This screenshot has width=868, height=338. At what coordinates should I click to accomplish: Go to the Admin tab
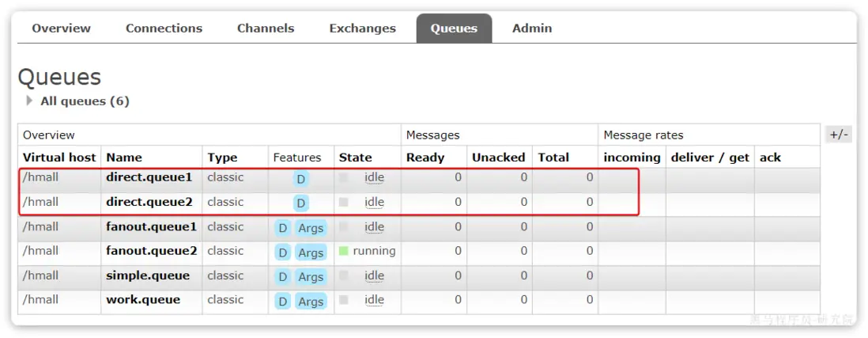click(x=532, y=28)
